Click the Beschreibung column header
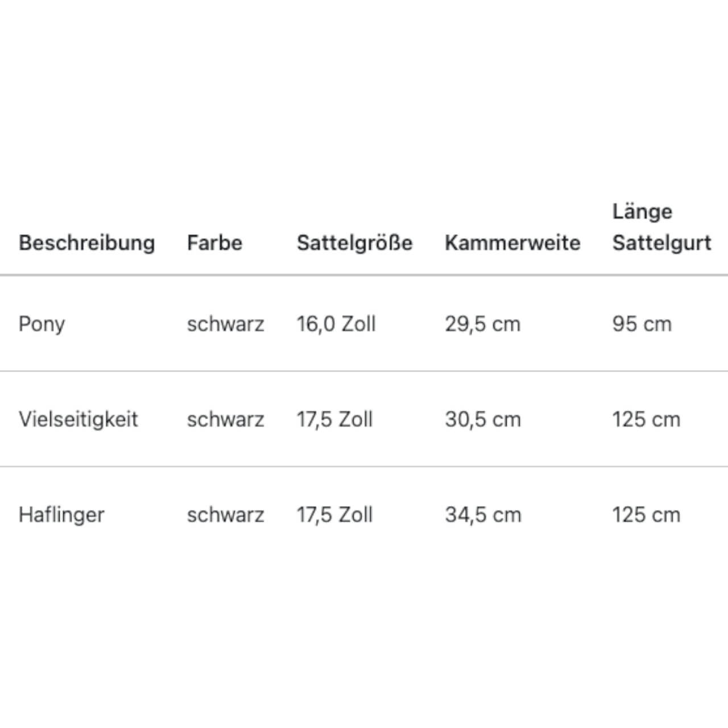This screenshot has width=728, height=728. click(x=86, y=243)
